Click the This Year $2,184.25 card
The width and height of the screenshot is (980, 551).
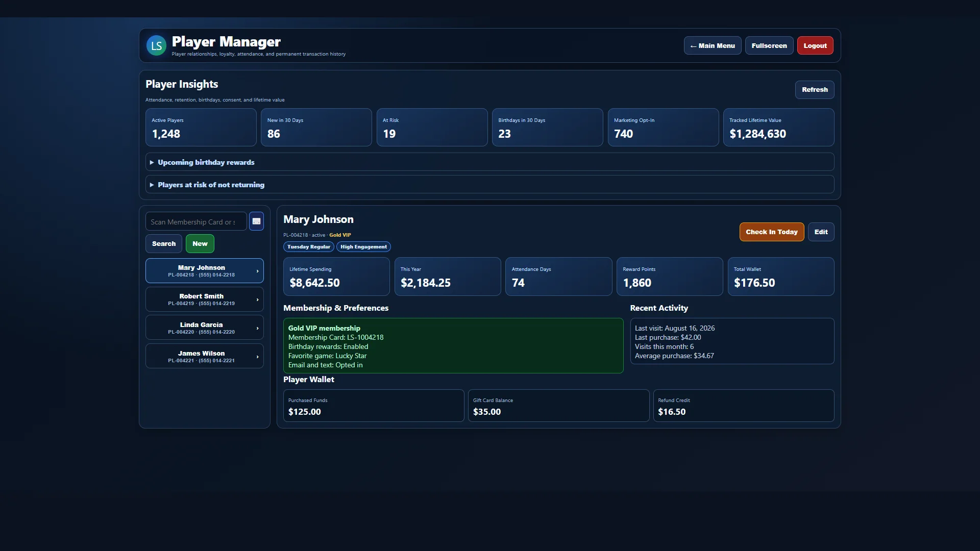point(448,277)
